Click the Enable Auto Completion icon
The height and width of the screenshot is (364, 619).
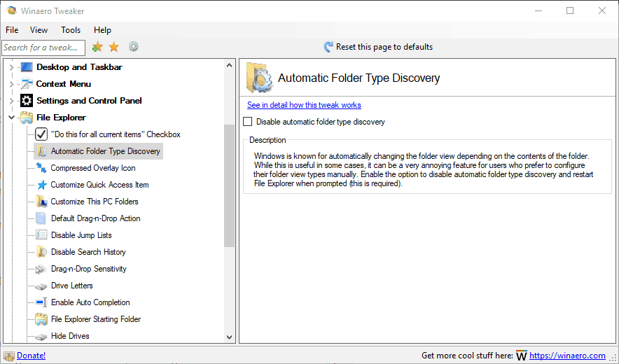pyautogui.click(x=41, y=302)
